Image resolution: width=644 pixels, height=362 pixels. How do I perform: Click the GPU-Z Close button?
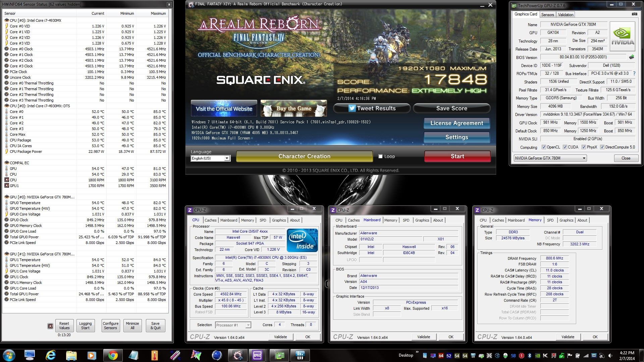coord(626,158)
